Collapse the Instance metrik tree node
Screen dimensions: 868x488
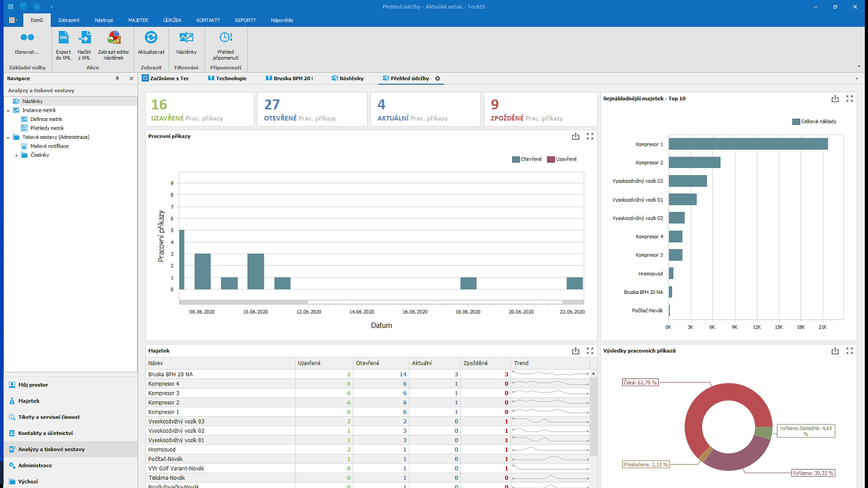click(x=8, y=111)
